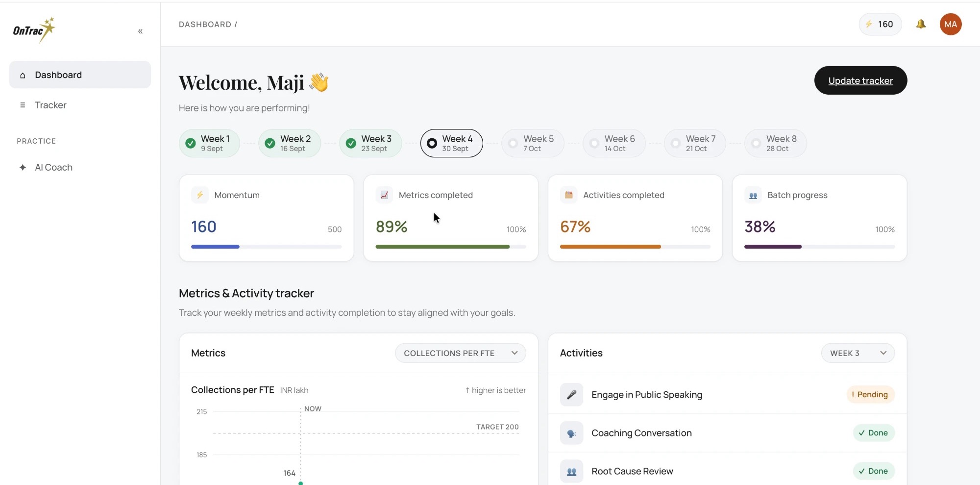Collapse the sidebar with double-chevron icon
This screenshot has width=980, height=485.
click(x=140, y=31)
